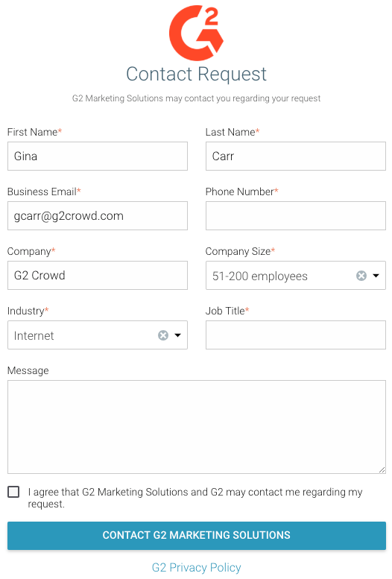The image size is (392, 579).
Task: Select the Internet industry combo box
Action: (x=98, y=335)
